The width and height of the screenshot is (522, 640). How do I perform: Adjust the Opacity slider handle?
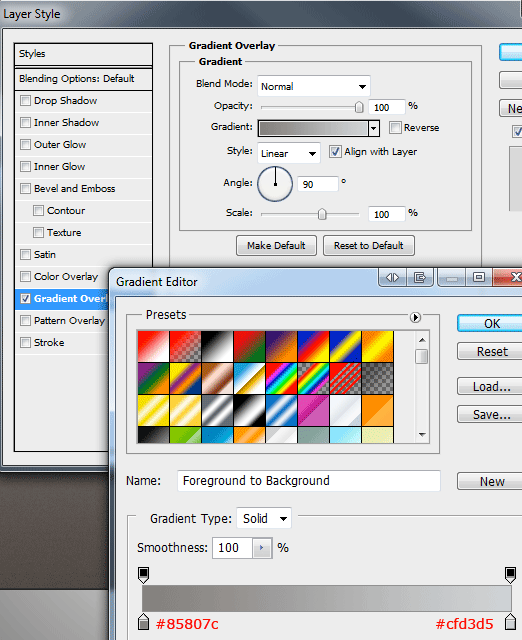click(x=359, y=107)
